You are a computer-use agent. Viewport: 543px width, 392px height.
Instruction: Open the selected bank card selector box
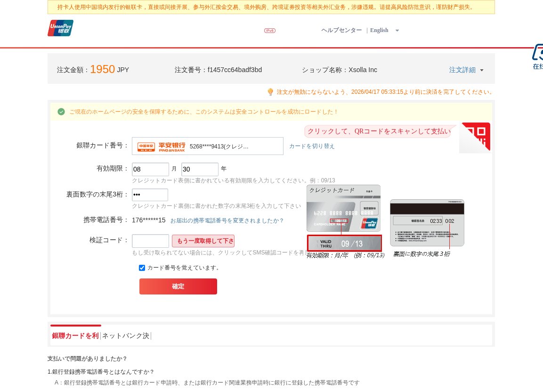point(208,146)
